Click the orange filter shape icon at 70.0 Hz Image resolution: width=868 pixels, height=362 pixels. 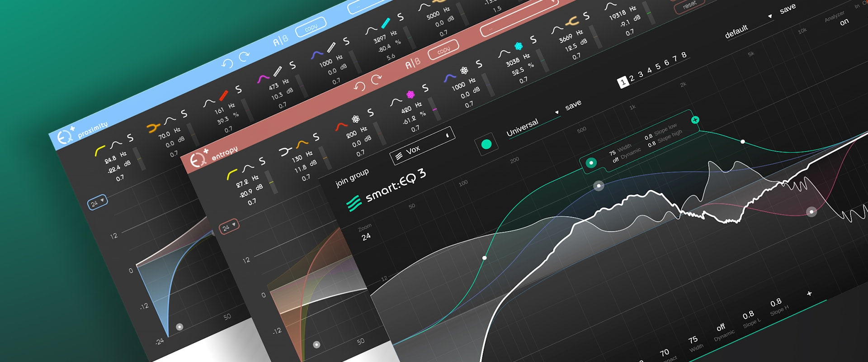[x=154, y=128]
